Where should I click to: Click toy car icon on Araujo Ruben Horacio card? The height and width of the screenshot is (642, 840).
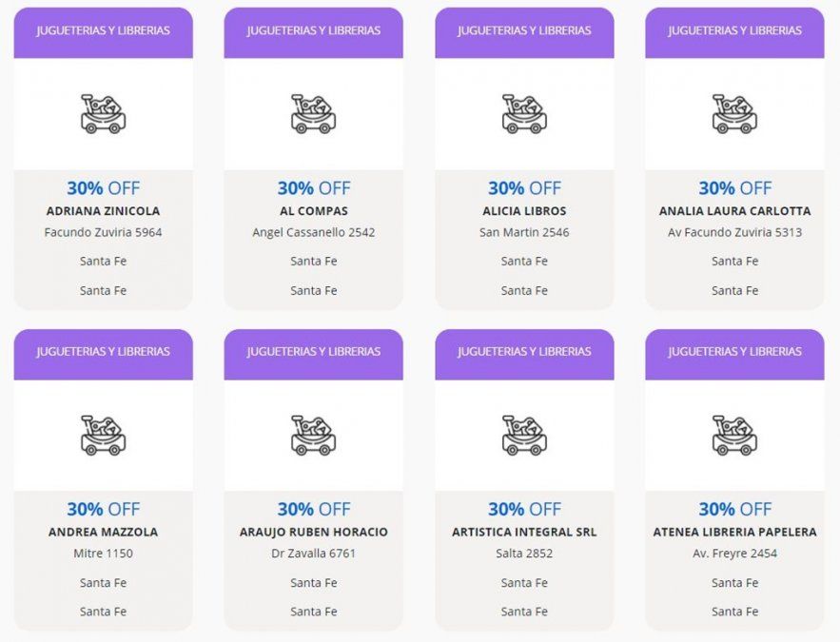313,436
